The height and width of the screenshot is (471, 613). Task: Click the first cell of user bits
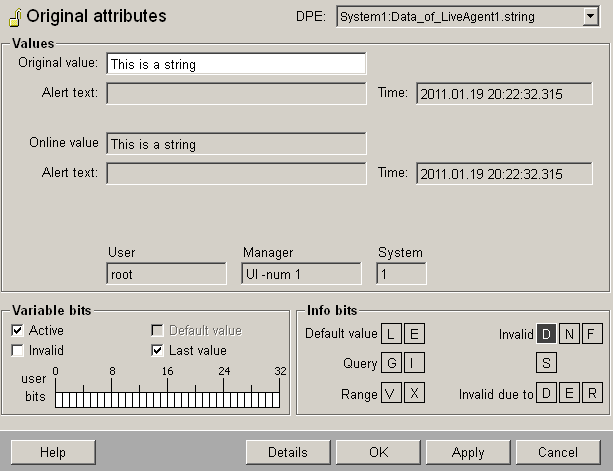coord(59,400)
